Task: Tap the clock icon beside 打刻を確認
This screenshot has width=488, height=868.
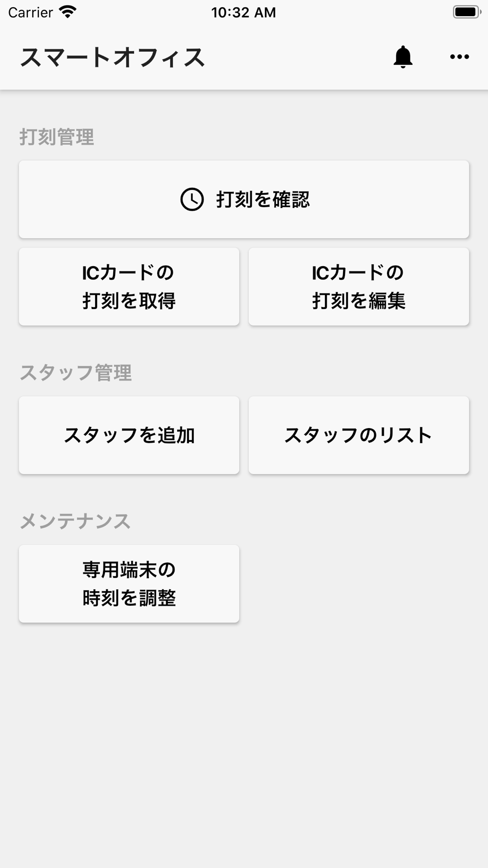Action: [192, 199]
